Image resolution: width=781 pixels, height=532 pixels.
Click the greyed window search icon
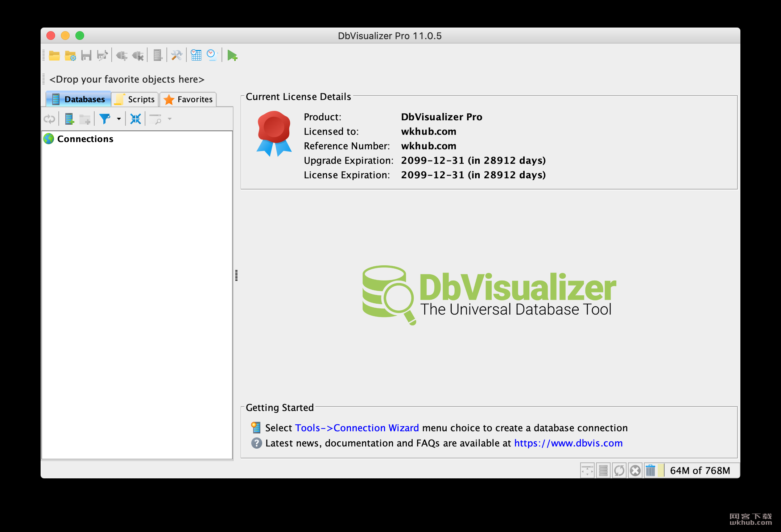156,119
